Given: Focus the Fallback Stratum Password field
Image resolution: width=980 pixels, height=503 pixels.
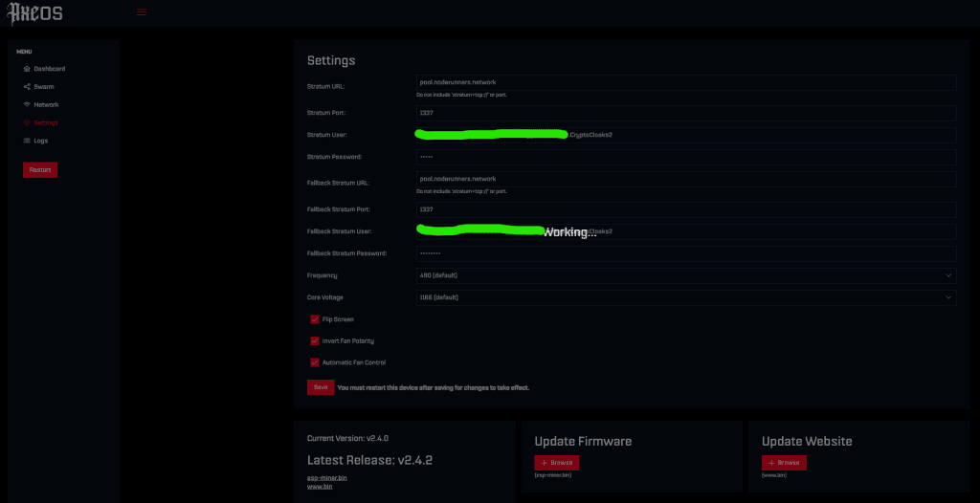Looking at the screenshot, I should [686, 253].
